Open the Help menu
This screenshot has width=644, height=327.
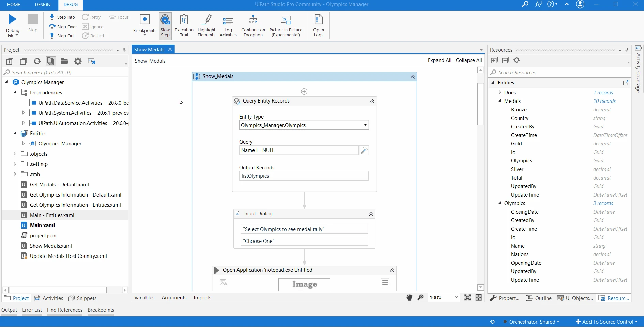[x=552, y=4]
